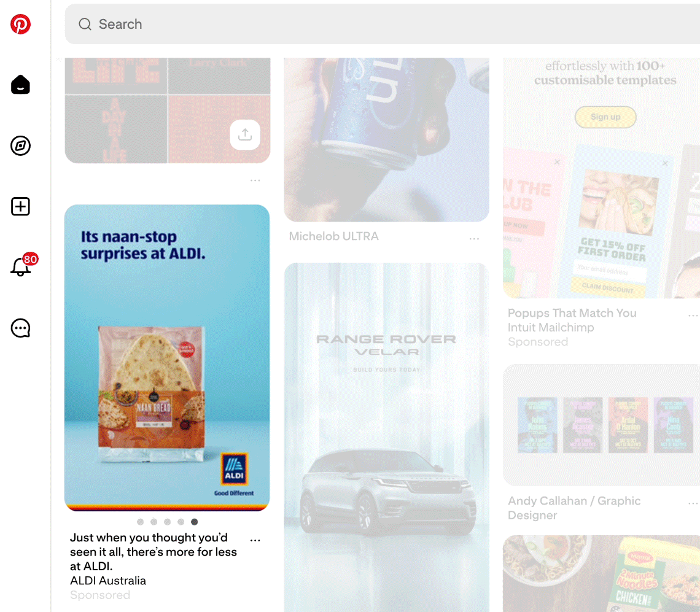
Task: Click the Pinterest logo icon
Action: coord(20,24)
